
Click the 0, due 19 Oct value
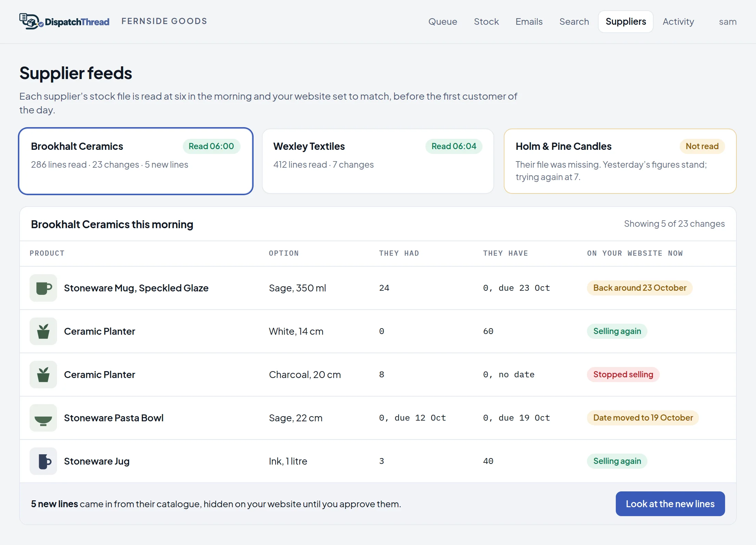[516, 418]
